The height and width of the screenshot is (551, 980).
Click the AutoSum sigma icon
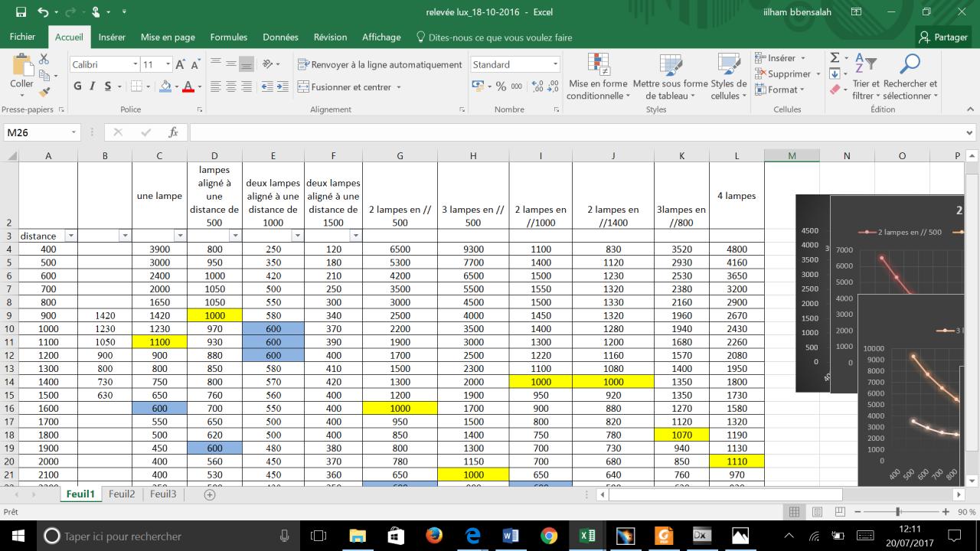(x=835, y=58)
